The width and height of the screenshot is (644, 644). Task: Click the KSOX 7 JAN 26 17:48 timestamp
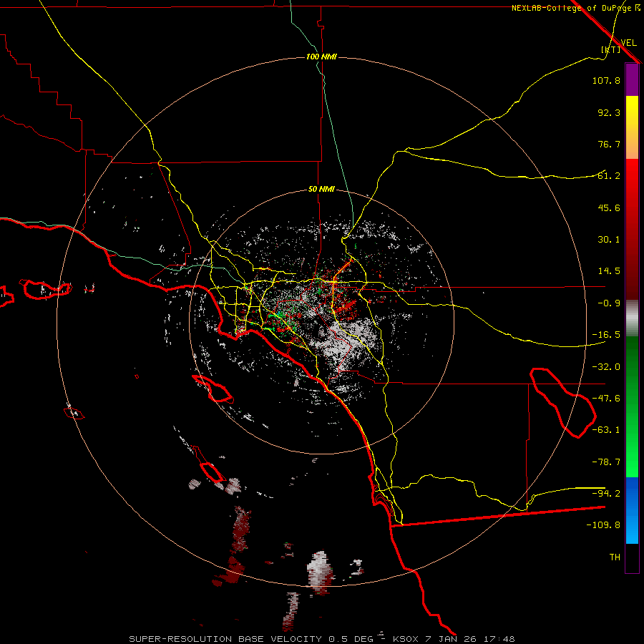pyautogui.click(x=454, y=639)
